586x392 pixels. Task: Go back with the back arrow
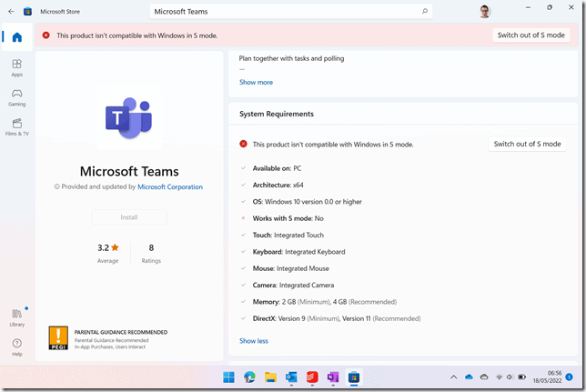11,12
